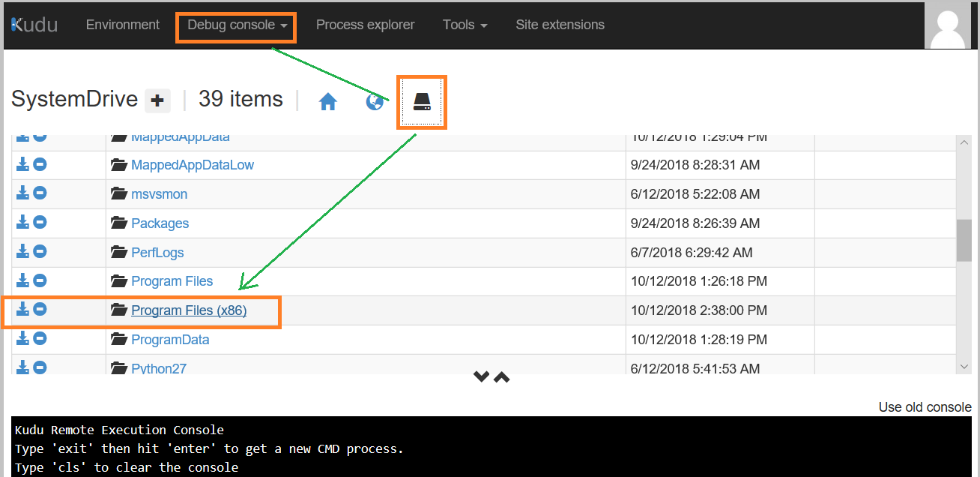Open the Program Files (x86) folder
980x477 pixels.
point(189,310)
